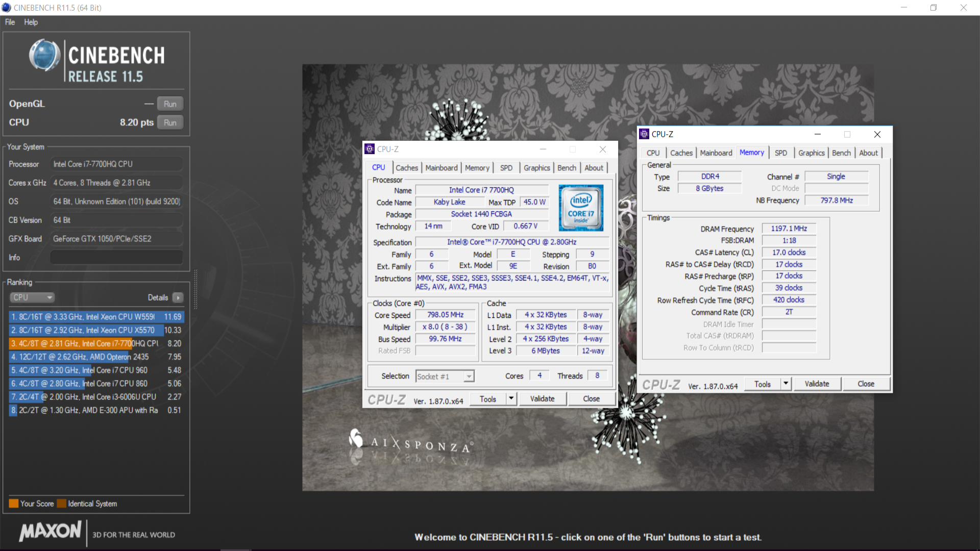Click the Your Score orange legend swatch
Screen dimensions: 980x551
click(14, 504)
